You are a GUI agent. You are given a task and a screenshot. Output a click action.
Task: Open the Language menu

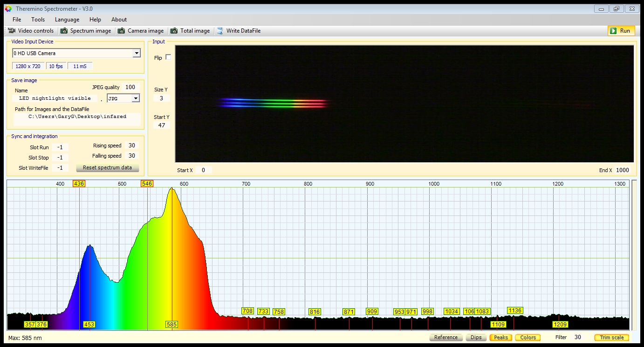tap(67, 20)
